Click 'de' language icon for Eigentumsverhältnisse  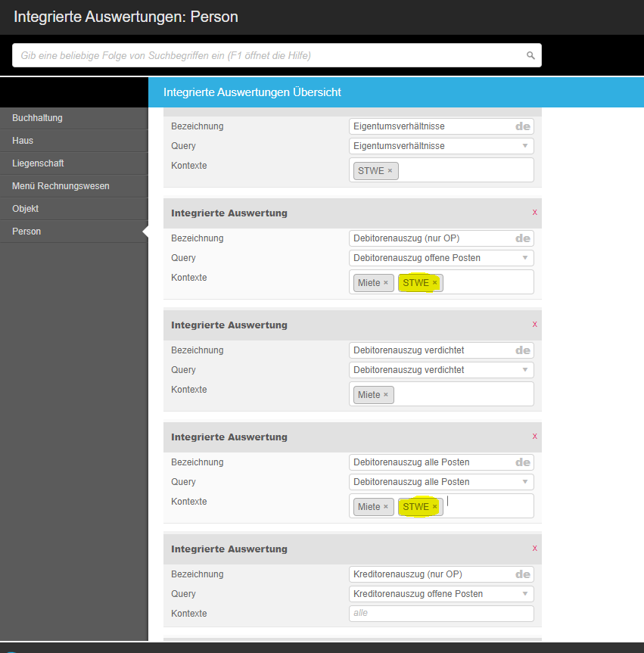point(522,126)
